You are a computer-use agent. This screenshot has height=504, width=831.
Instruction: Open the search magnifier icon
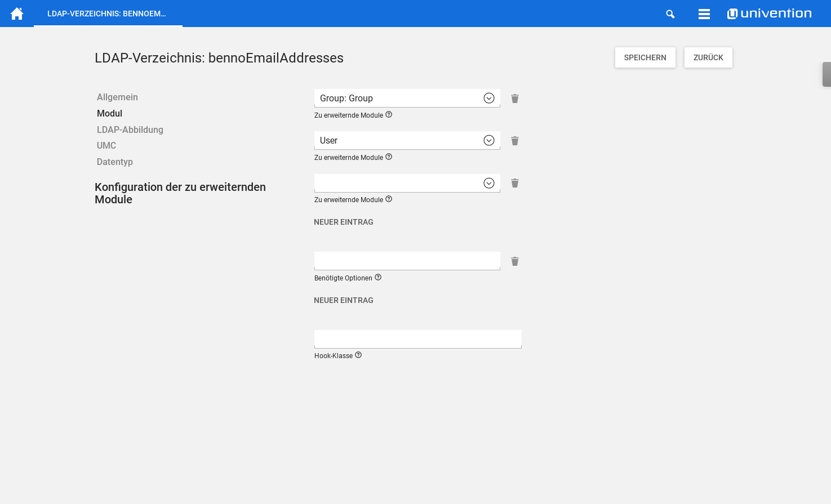point(670,14)
